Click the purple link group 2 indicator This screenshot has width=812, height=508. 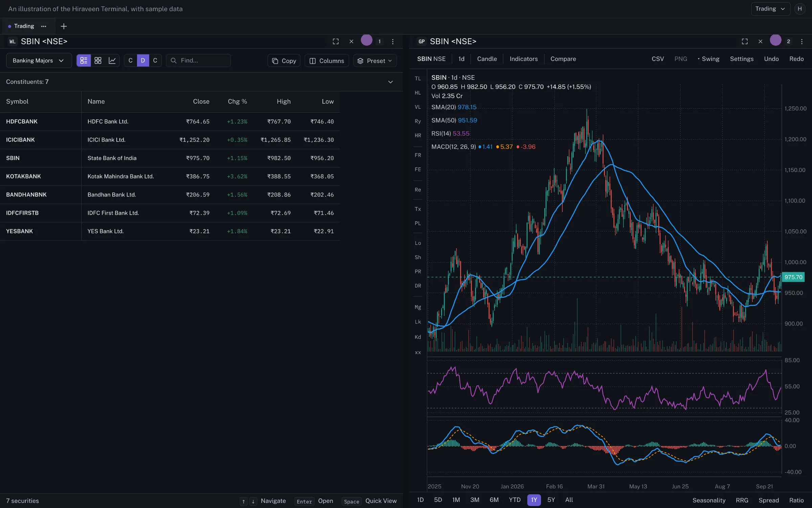click(x=776, y=41)
